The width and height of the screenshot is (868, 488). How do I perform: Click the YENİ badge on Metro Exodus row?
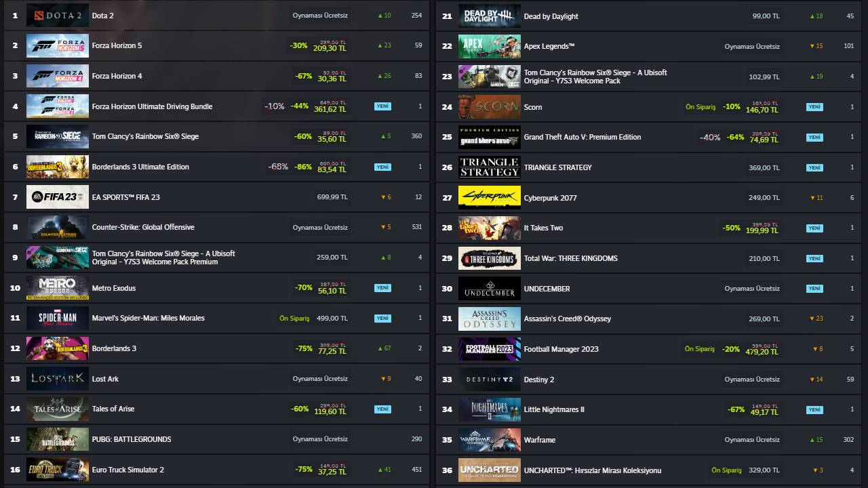pos(382,288)
